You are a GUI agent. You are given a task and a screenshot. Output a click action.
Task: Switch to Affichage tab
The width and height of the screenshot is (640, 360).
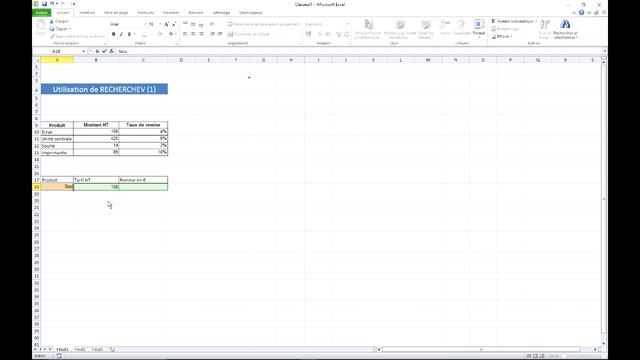pos(221,13)
